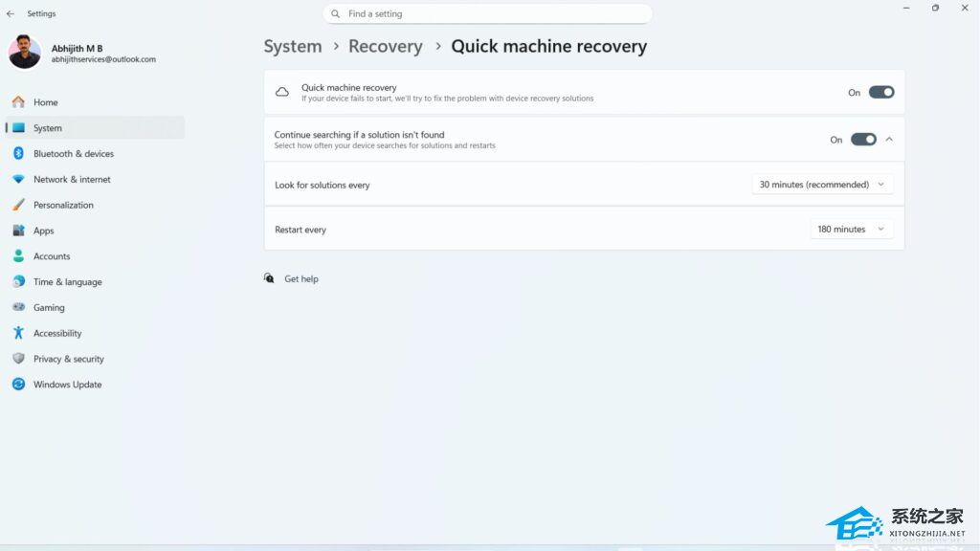980x551 pixels.
Task: Open the Look for solutions every dropdown
Action: pos(822,185)
